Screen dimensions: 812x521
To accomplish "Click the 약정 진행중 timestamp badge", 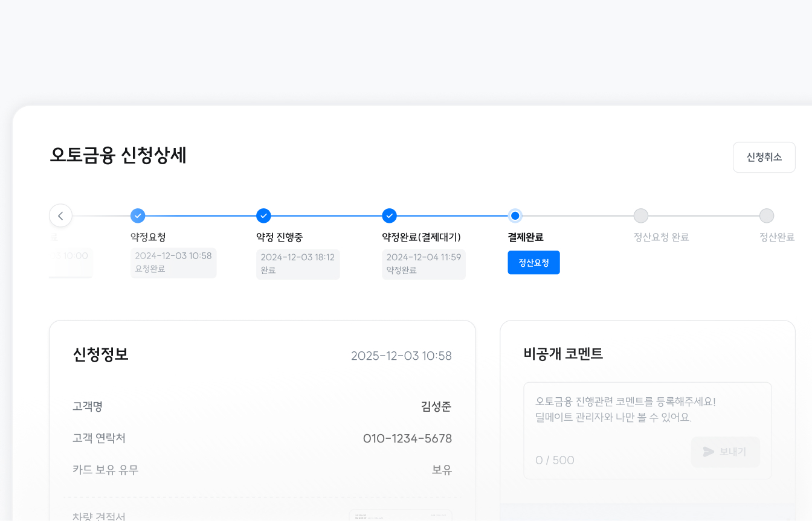I will pos(298,264).
